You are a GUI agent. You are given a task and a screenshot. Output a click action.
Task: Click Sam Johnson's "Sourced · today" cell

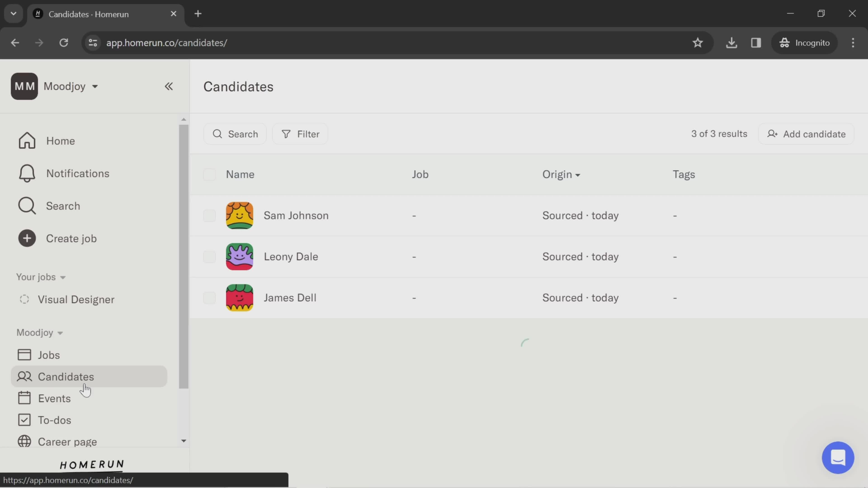point(580,216)
